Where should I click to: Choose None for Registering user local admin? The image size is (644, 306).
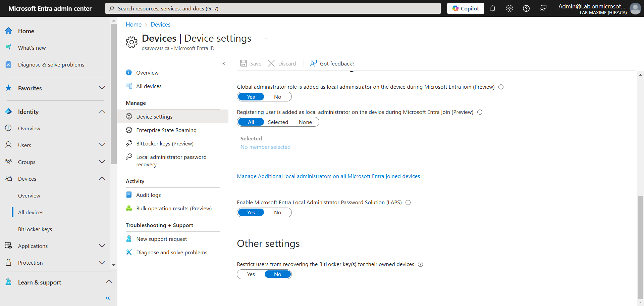point(305,122)
